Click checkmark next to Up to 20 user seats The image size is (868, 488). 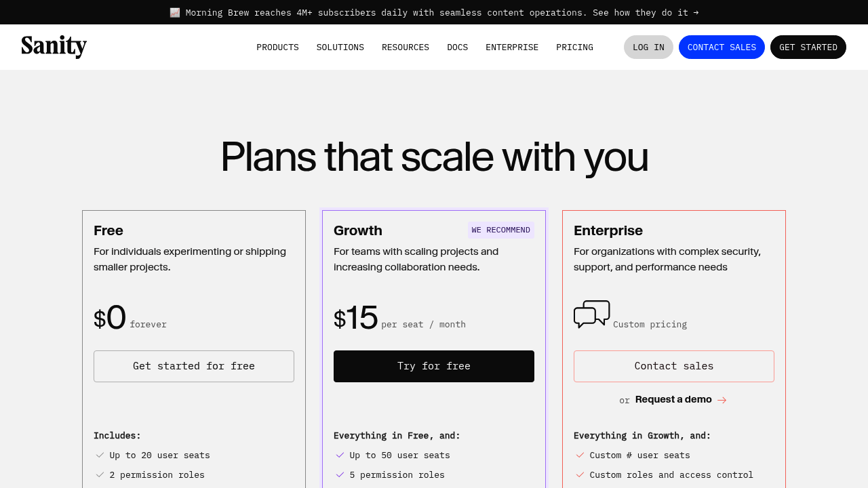point(100,455)
